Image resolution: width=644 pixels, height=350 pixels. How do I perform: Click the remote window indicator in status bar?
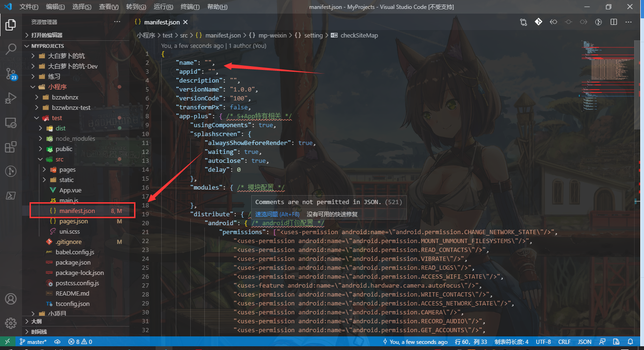click(7, 342)
